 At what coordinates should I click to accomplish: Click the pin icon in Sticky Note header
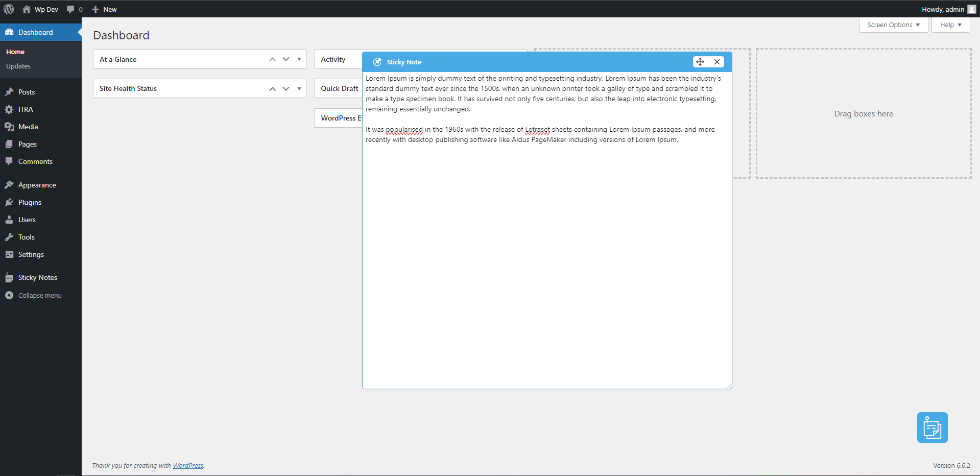click(x=377, y=62)
